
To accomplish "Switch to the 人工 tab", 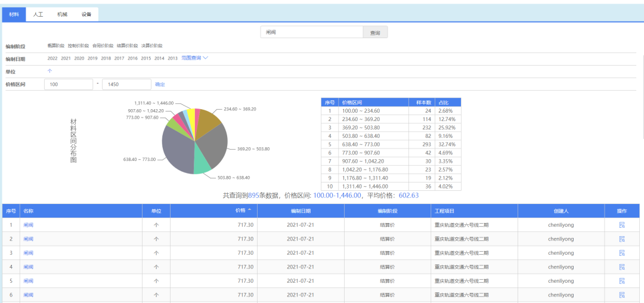I will [x=38, y=14].
